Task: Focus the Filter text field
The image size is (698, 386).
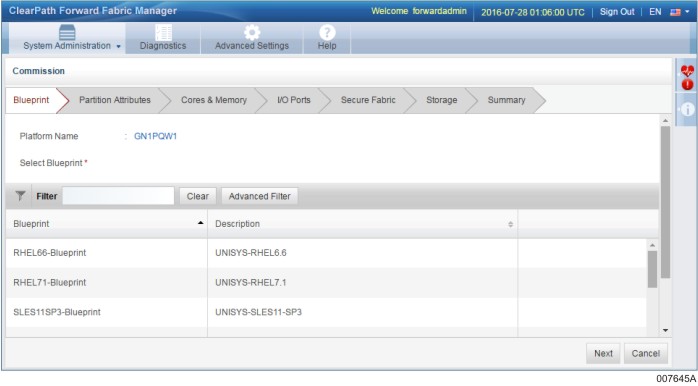Action: pos(118,196)
